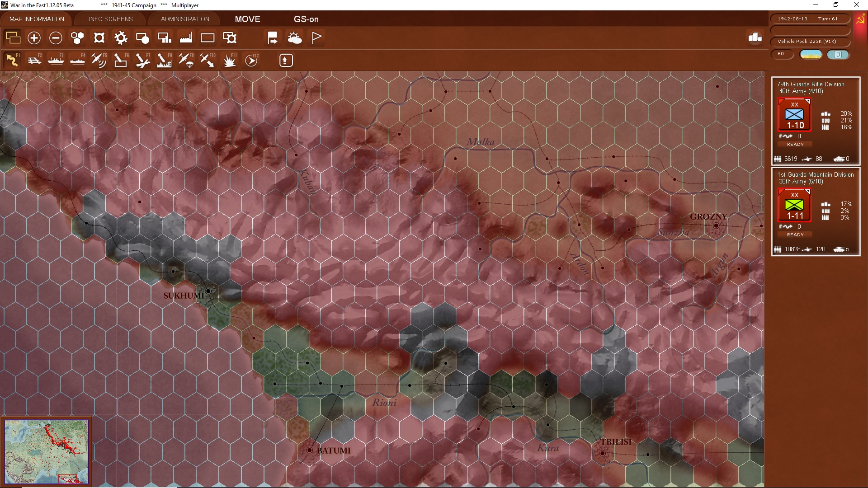Select the 79th Guards Rifle Division name
Viewport: 868px width, 488px height.
(x=811, y=84)
